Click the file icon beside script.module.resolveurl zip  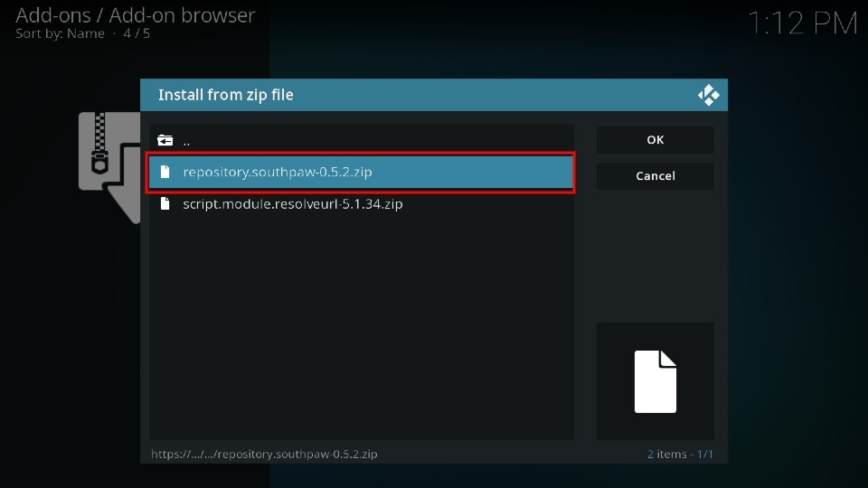click(165, 204)
